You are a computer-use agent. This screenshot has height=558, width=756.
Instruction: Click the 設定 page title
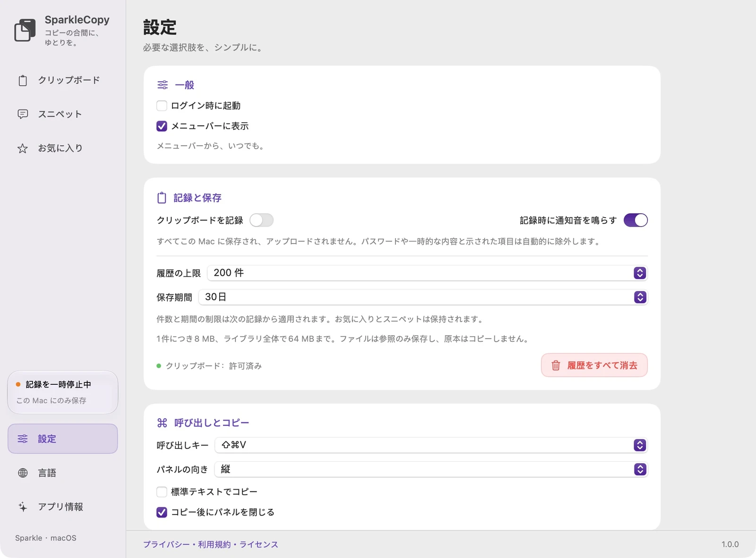160,27
